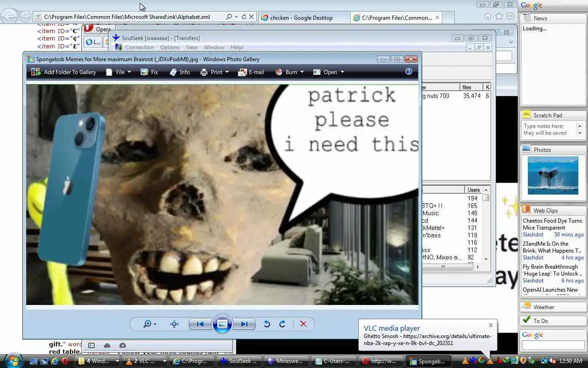Click the Fit to window icon

pos(174,324)
